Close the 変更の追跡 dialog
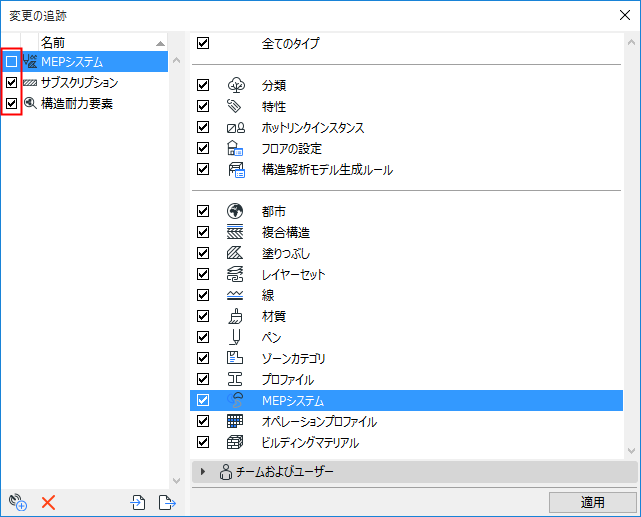 (625, 16)
